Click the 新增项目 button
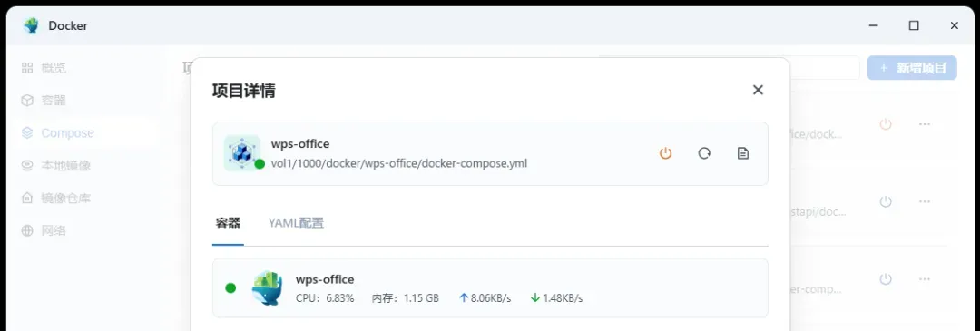 [x=912, y=68]
